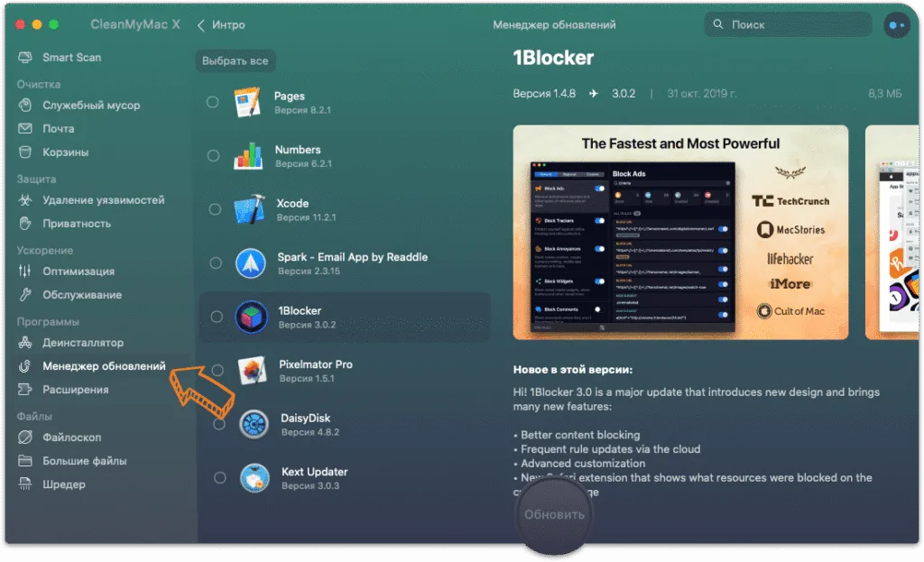Click the Выбрать все button
924x562 pixels.
tap(236, 60)
